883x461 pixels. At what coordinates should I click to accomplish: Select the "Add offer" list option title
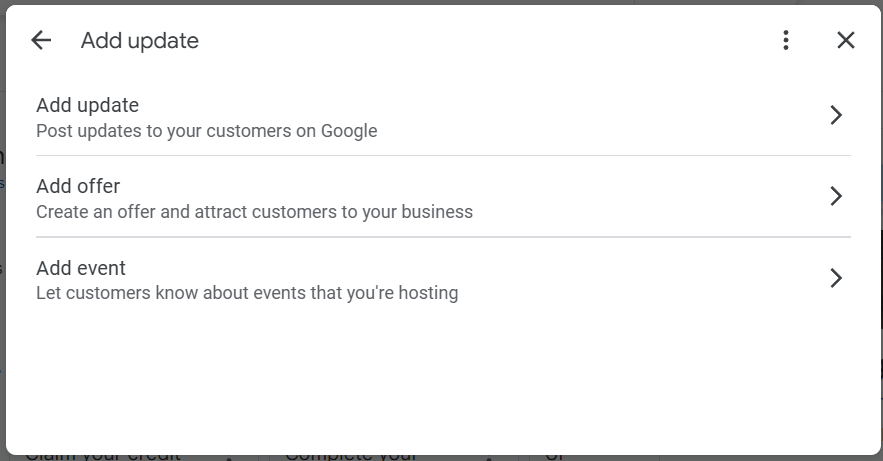click(x=78, y=186)
